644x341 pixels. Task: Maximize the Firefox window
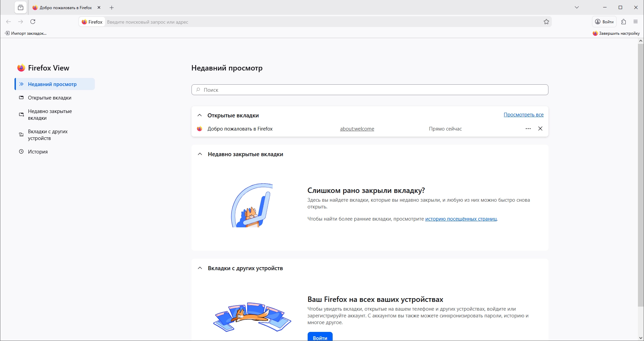[620, 7]
